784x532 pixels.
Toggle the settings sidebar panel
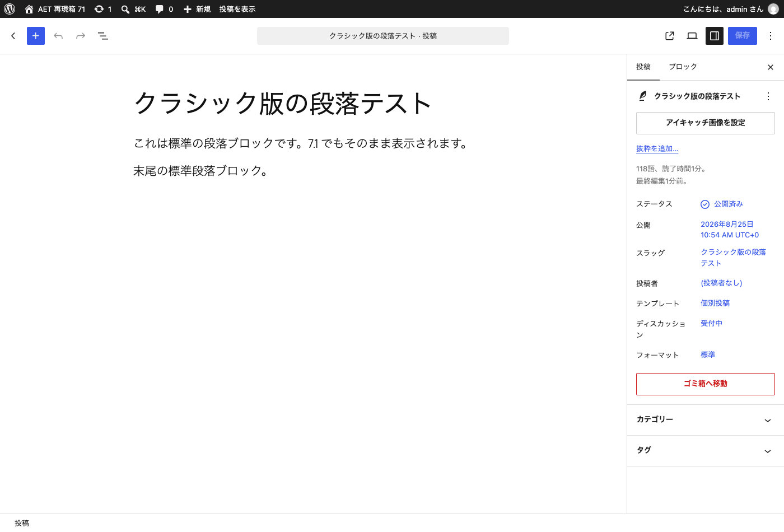(715, 36)
